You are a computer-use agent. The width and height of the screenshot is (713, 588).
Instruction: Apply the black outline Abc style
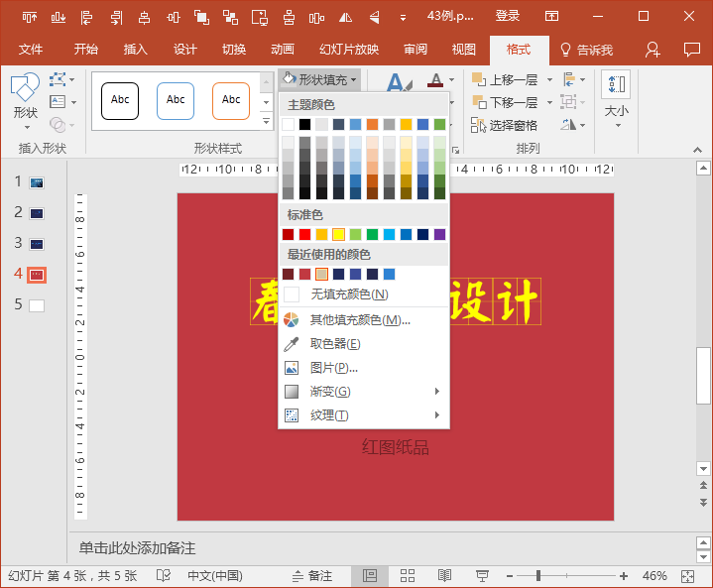click(x=120, y=101)
